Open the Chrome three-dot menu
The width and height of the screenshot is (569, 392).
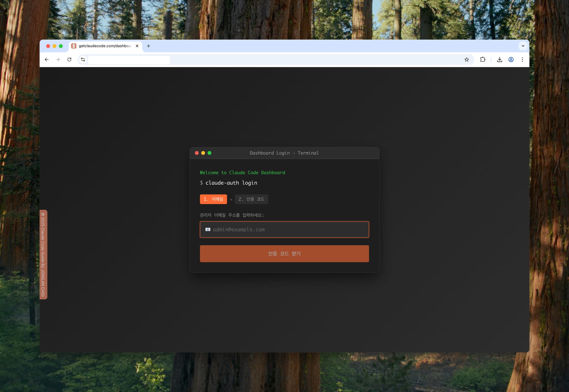click(x=522, y=59)
